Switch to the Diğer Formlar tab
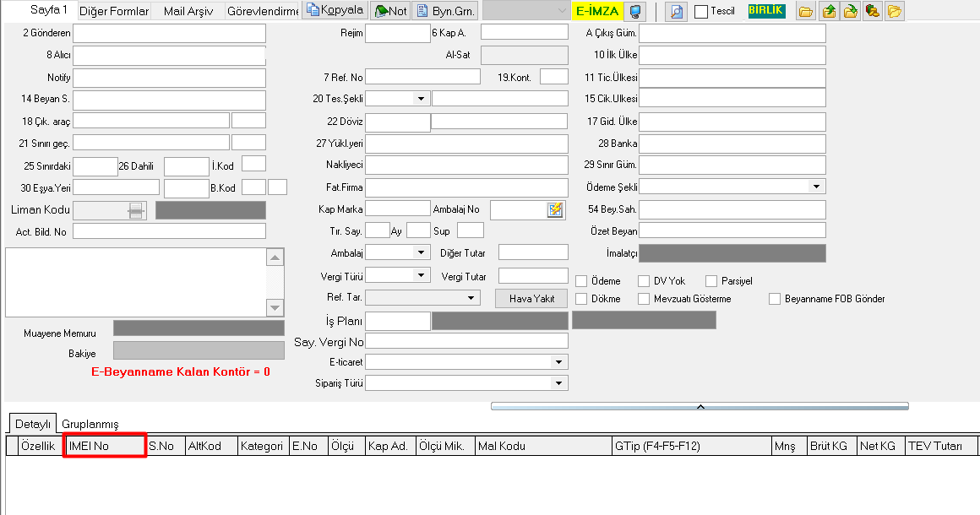Image resolution: width=980 pixels, height=515 pixels. click(114, 11)
